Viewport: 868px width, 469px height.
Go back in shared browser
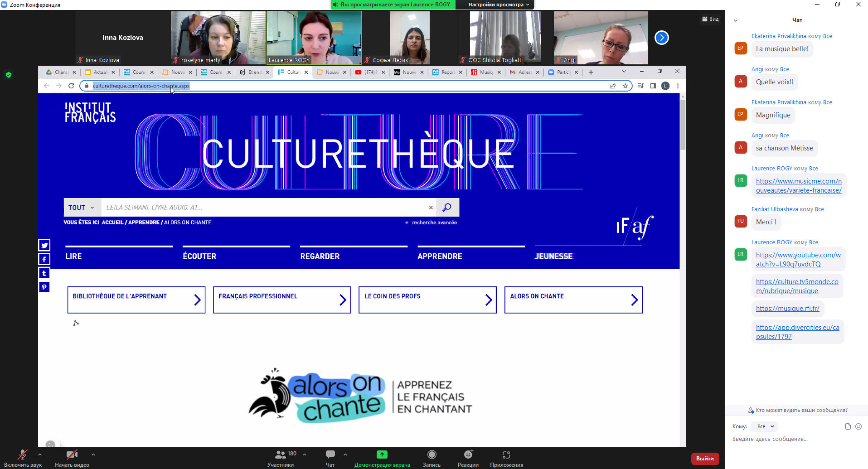[46, 86]
